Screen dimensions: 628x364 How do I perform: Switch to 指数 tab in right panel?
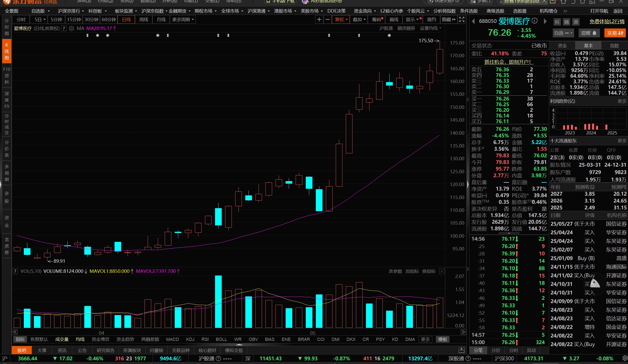click(x=614, y=46)
